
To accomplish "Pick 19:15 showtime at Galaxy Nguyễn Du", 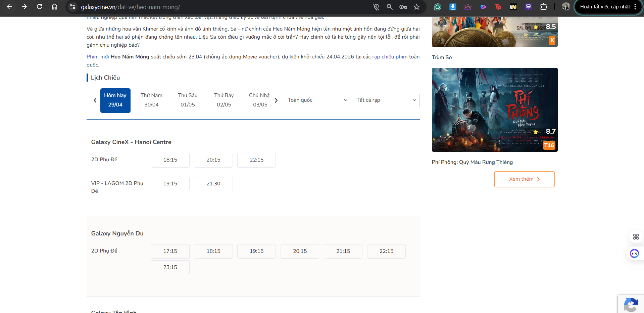I will (x=257, y=251).
